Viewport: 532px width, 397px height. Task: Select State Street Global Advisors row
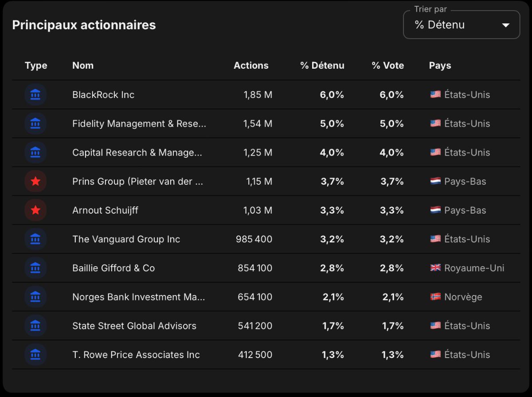266,326
